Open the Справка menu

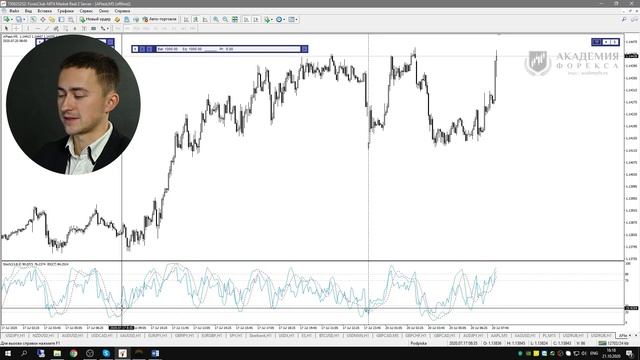pyautogui.click(x=122, y=11)
